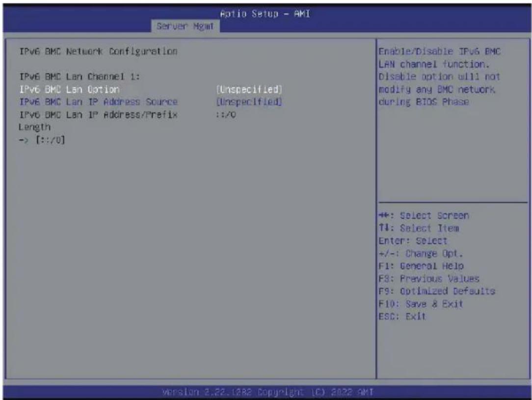532x400 pixels.
Task: Click the F1: General Help hint
Action: 421,266
